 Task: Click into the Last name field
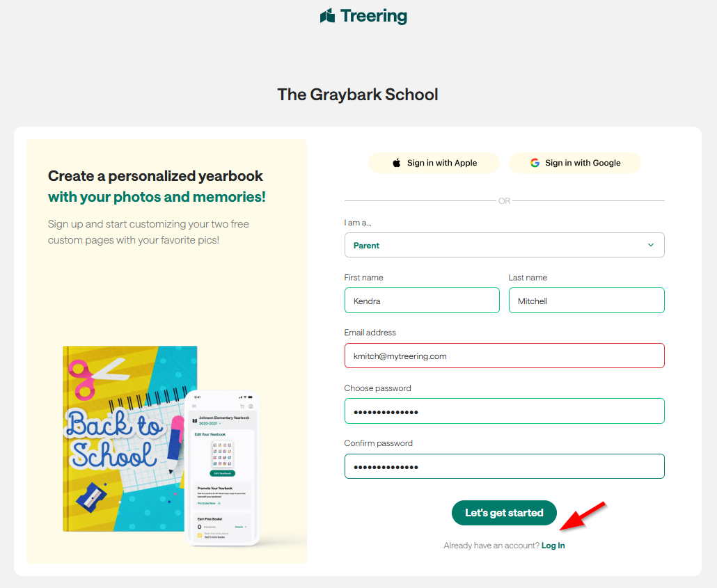(586, 301)
